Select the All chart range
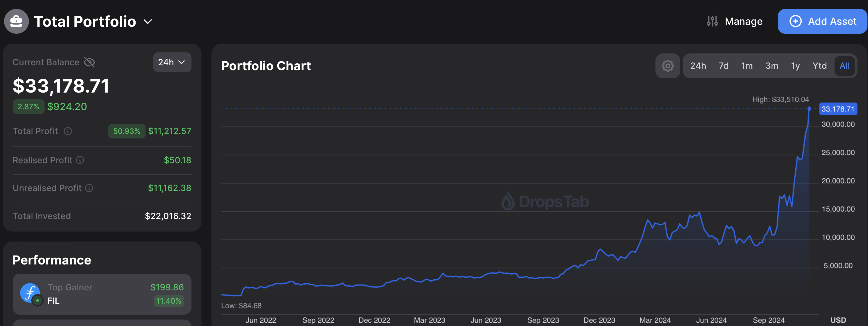The image size is (868, 326). click(845, 66)
